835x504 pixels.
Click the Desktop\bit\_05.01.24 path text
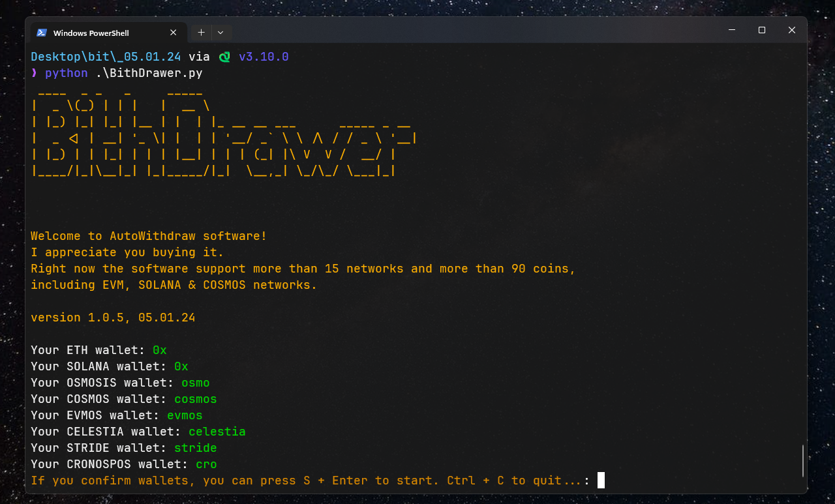pyautogui.click(x=106, y=57)
